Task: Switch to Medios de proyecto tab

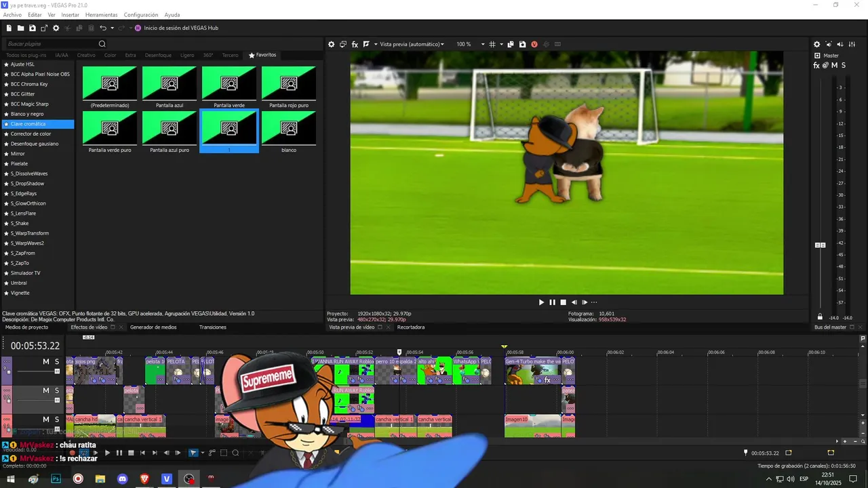Action: [26, 327]
